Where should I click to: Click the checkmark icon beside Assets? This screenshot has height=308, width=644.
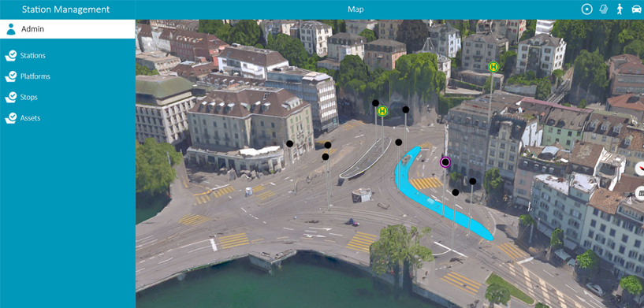(11, 118)
